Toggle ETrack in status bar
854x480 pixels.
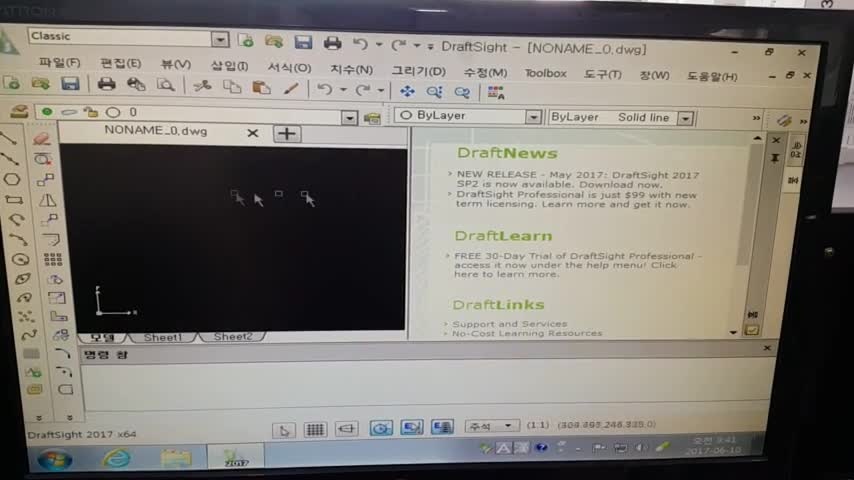point(442,427)
